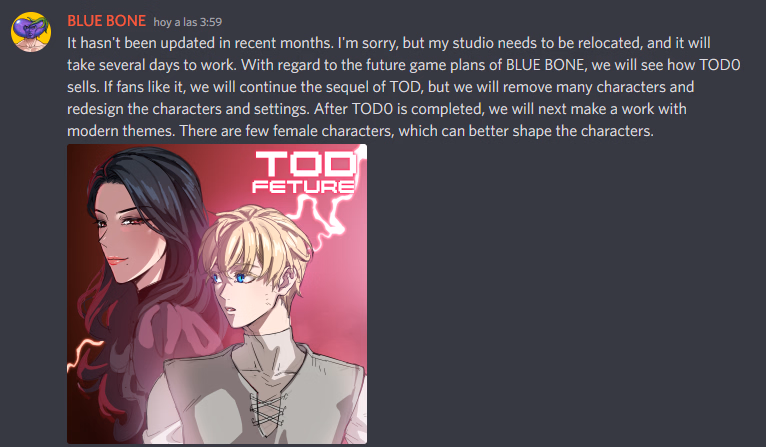Screen dimensions: 766x447
Task: Click the first message line starting "It hasn't been updated"
Action: (x=388, y=43)
